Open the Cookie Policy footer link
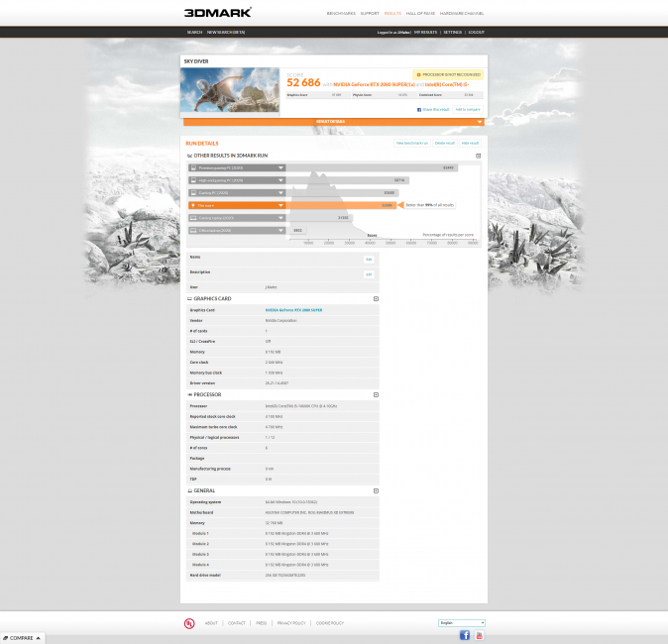The height and width of the screenshot is (644, 668). (x=330, y=623)
